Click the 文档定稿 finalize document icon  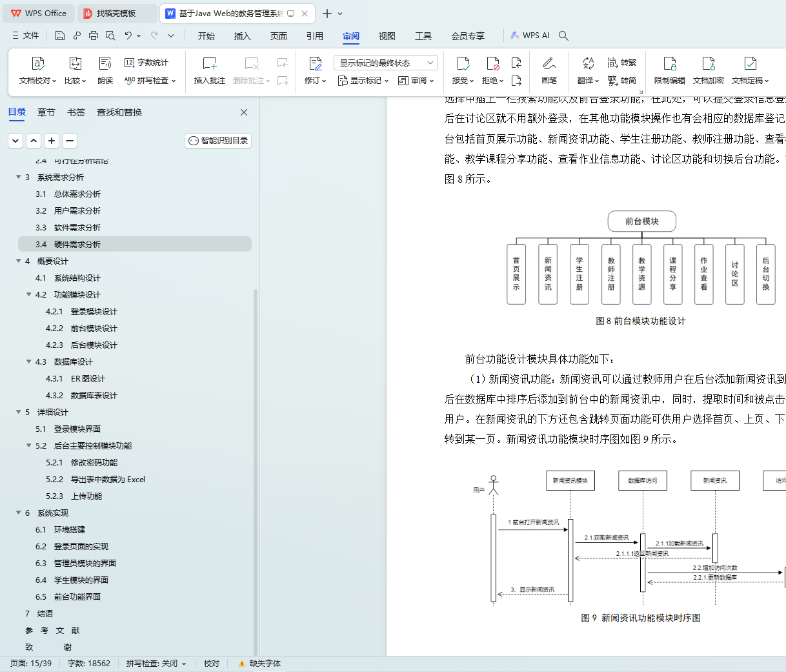tap(750, 63)
